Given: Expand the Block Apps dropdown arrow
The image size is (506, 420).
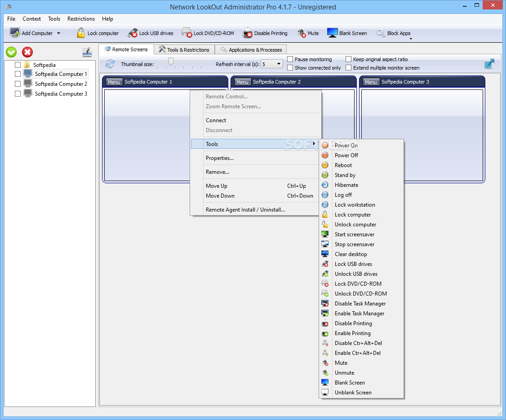Looking at the screenshot, I should pos(411,39).
